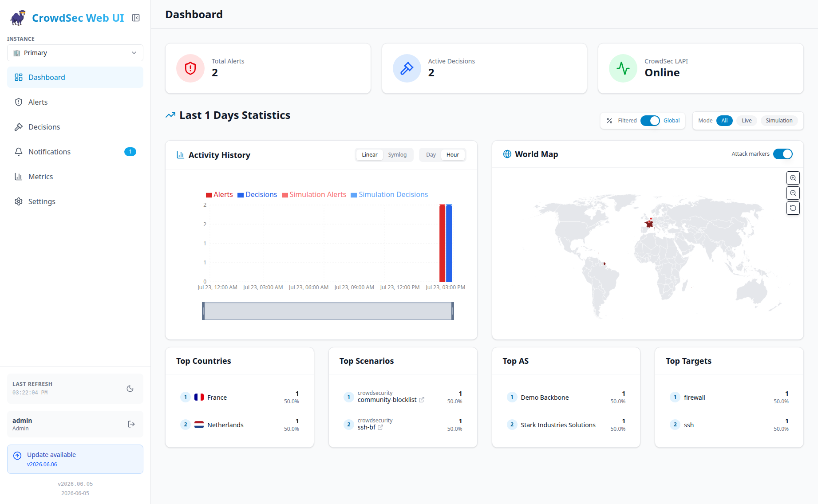This screenshot has width=818, height=504.
Task: Zoom in on the World Map
Action: pos(793,178)
